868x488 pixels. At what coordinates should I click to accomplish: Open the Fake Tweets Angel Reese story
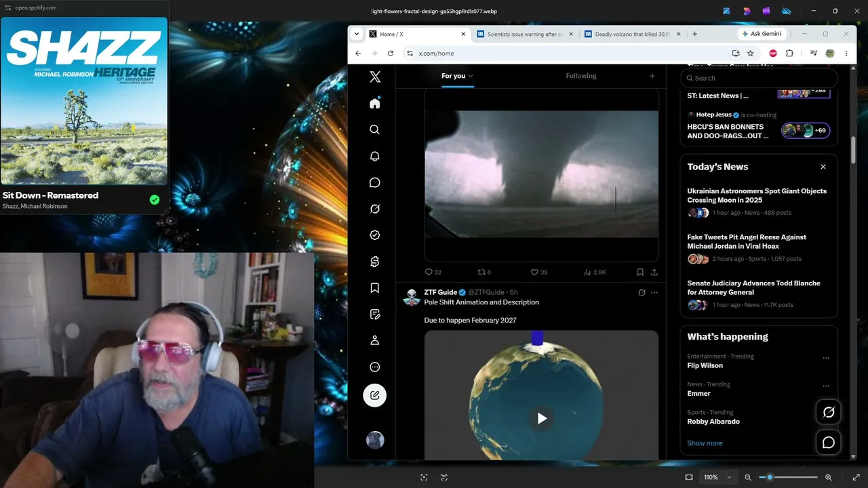click(x=759, y=248)
